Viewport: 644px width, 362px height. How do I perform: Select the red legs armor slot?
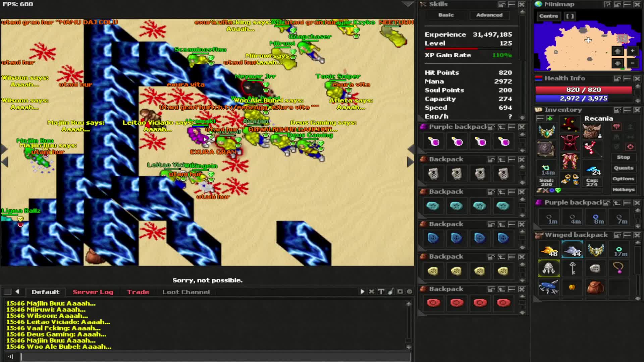570,161
